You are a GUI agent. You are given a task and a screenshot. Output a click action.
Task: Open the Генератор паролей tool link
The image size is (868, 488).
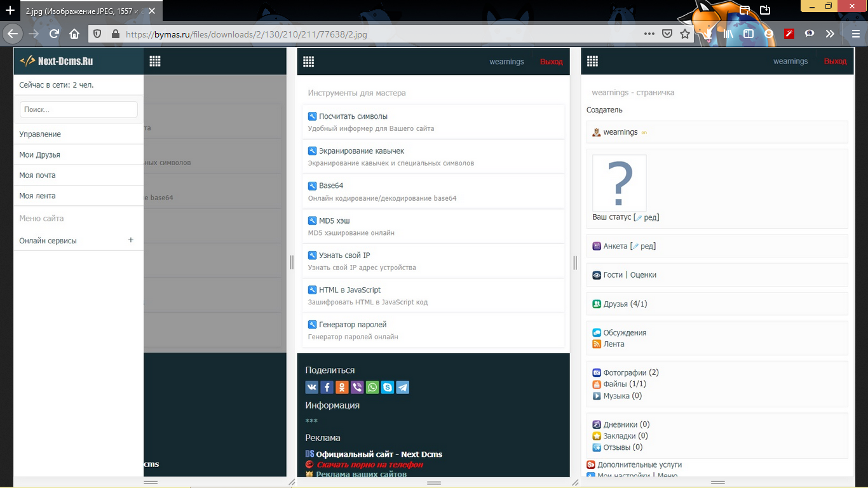[x=353, y=325]
